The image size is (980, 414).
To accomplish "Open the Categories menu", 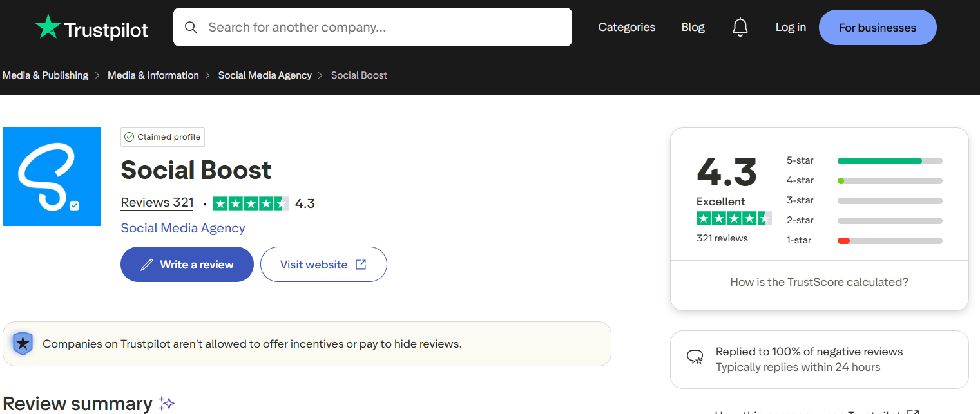I will click(627, 27).
